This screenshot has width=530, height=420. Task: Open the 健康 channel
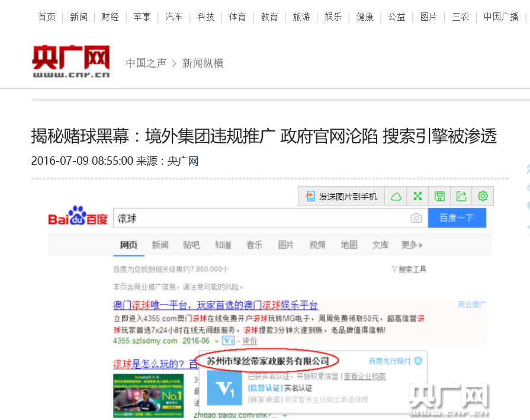pyautogui.click(x=365, y=17)
